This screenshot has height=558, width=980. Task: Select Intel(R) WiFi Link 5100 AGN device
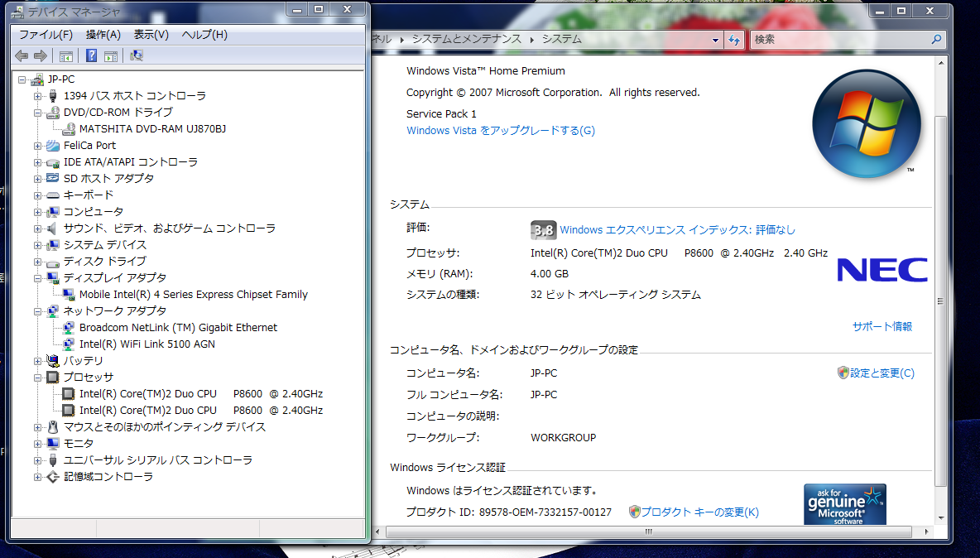pyautogui.click(x=147, y=344)
